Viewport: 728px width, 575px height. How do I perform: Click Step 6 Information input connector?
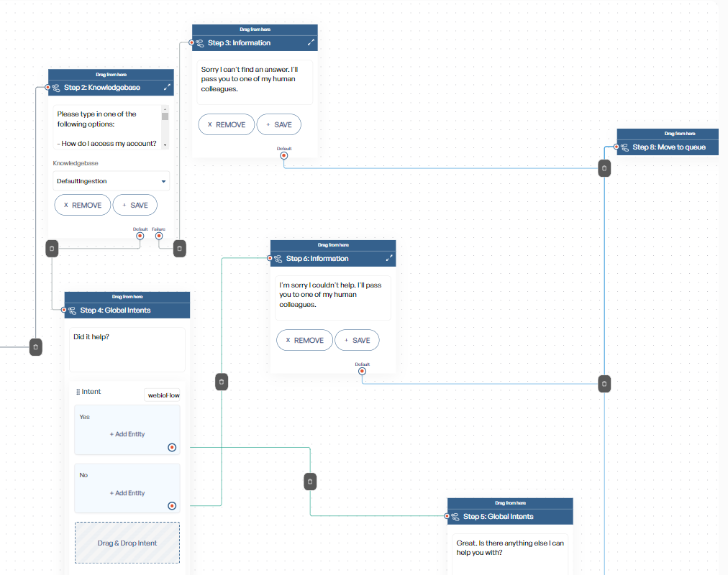[x=270, y=258]
